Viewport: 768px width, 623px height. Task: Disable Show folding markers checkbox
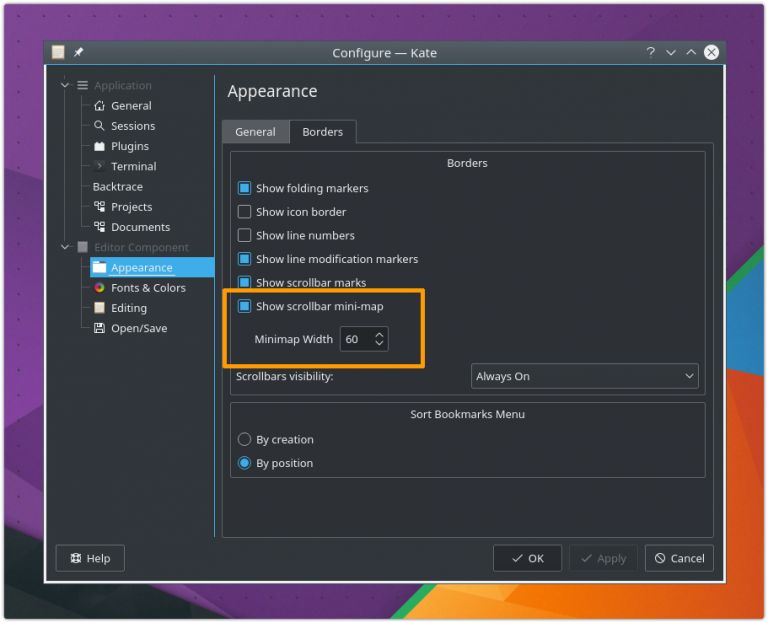click(244, 188)
